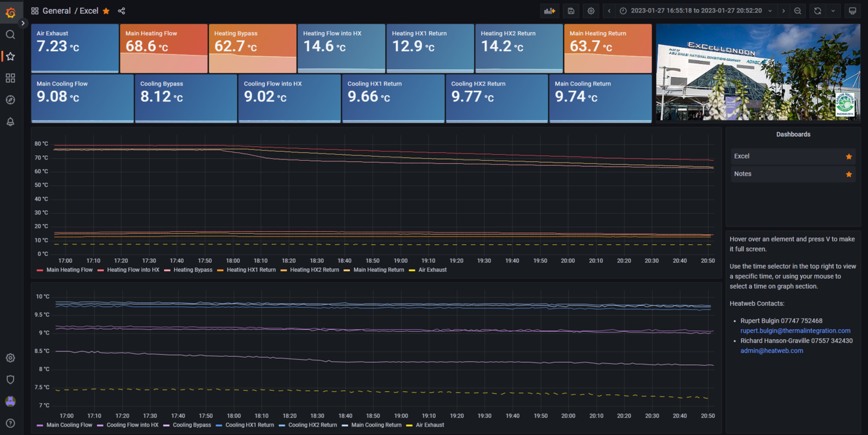This screenshot has height=435, width=868.
Task: Select the Main Cooling Flow stat panel
Action: point(82,99)
